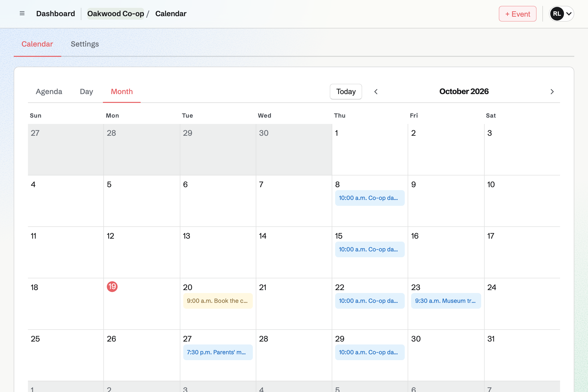Open the 7:30 p.m. Parents' meeting event
The height and width of the screenshot is (392, 588).
click(x=218, y=352)
